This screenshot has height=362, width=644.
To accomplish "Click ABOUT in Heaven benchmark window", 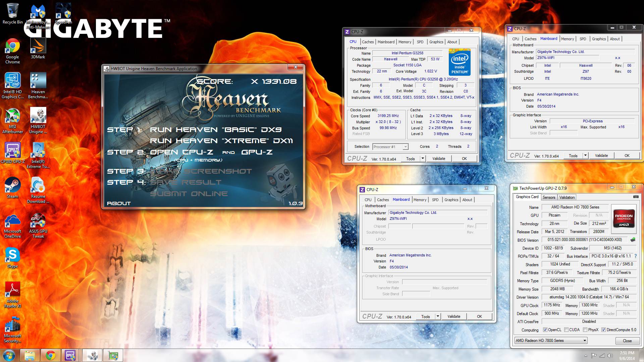I will 119,203.
